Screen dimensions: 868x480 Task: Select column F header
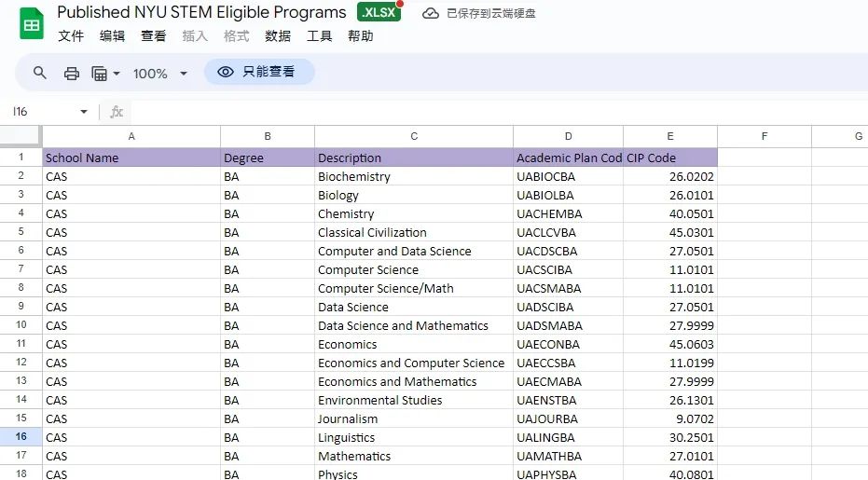765,136
